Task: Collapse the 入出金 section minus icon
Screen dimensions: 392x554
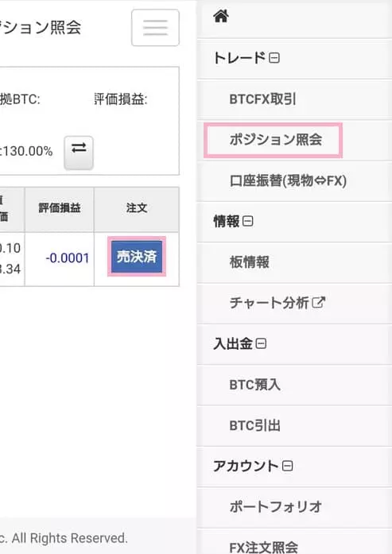Action: click(x=261, y=343)
